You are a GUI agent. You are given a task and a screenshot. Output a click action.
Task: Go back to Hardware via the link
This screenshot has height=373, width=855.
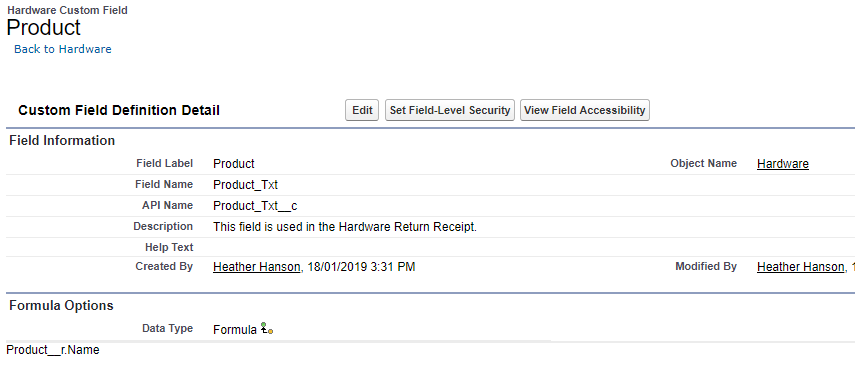63,49
